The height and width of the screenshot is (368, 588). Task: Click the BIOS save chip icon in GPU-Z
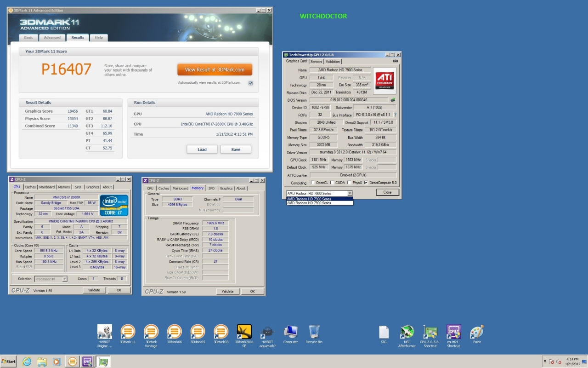[393, 100]
